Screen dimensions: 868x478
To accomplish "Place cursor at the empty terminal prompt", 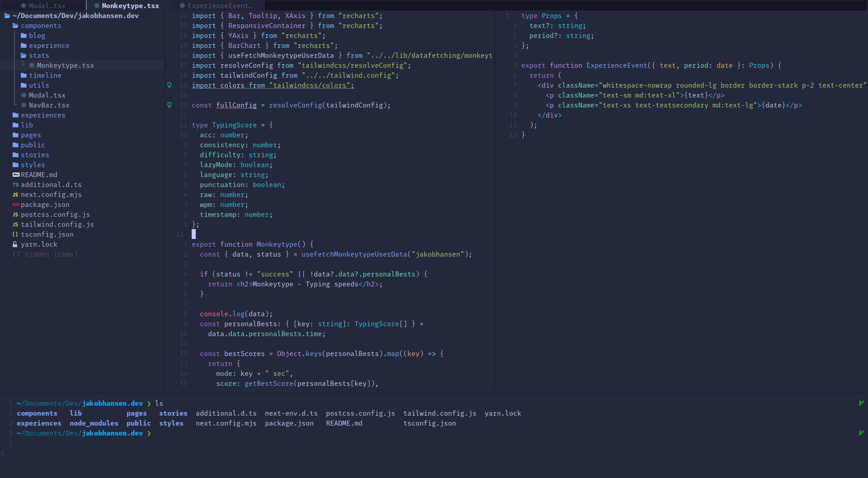I will (156, 433).
